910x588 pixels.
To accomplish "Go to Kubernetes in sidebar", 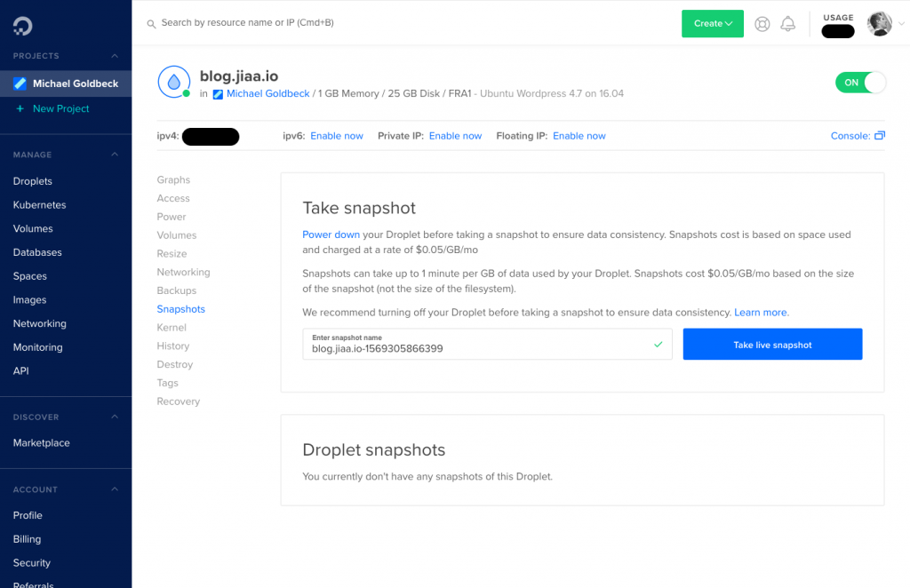I will point(39,204).
